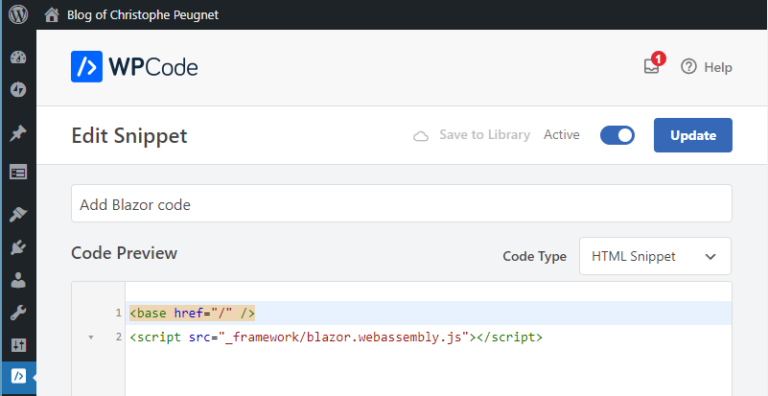Open the WordPress logo menu
768x396 pixels.
pos(18,15)
